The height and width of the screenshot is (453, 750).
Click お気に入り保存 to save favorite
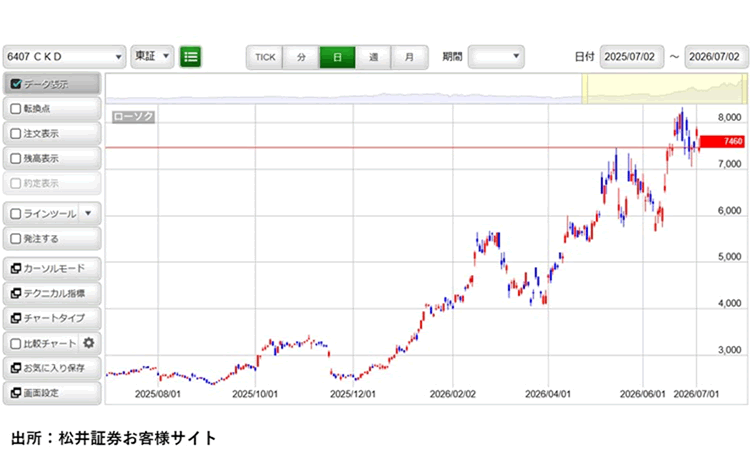(x=52, y=368)
